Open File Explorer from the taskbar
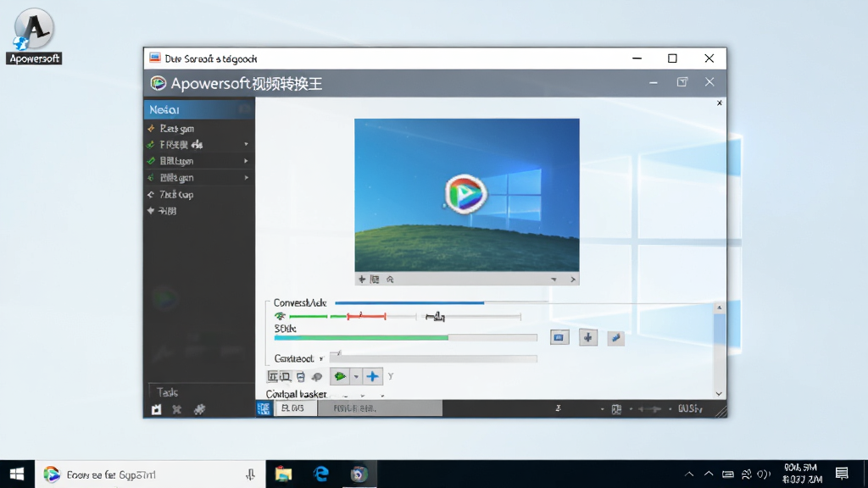This screenshot has width=868, height=488. [283, 474]
